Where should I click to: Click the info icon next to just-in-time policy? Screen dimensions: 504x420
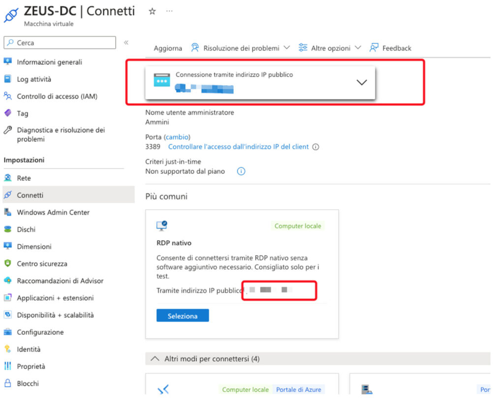[x=241, y=171]
